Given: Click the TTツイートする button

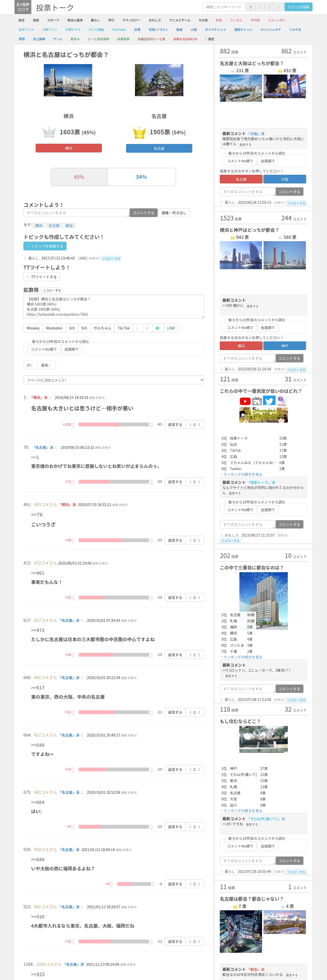Looking at the screenshot, I should tap(42, 277).
